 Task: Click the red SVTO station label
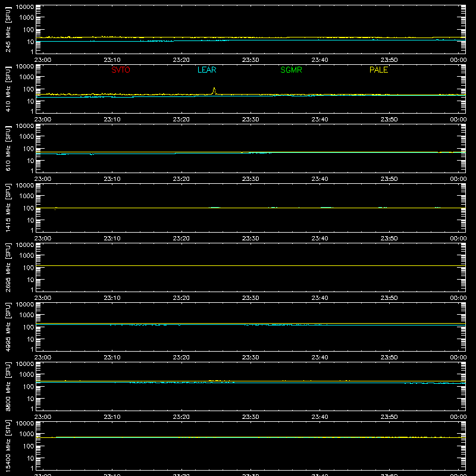coord(121,70)
